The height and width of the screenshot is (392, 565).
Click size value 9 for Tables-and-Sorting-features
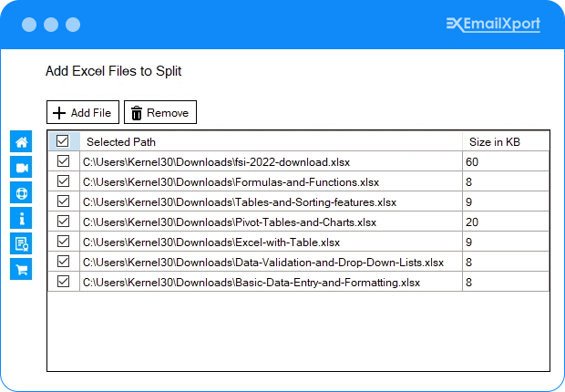(x=468, y=202)
